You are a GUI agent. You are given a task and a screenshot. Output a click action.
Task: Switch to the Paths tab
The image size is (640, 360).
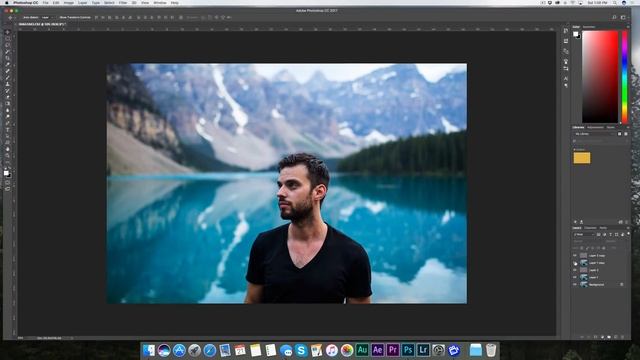[x=603, y=228]
